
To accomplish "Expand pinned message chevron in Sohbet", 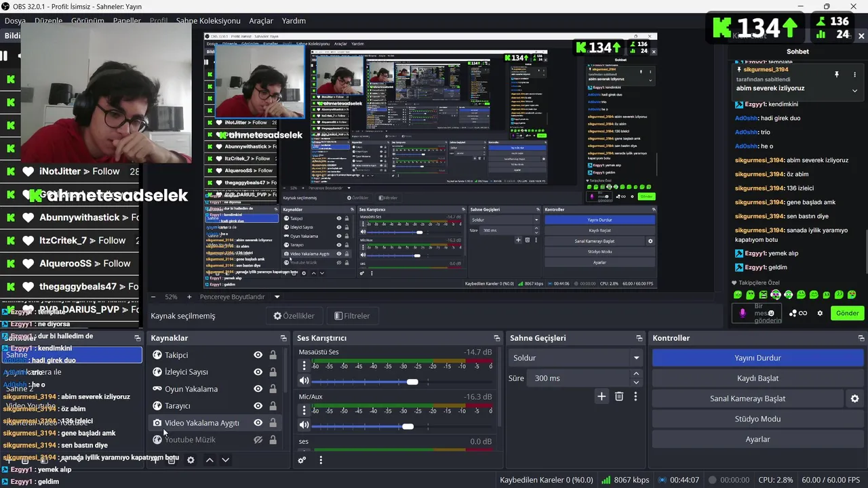I will (x=854, y=90).
